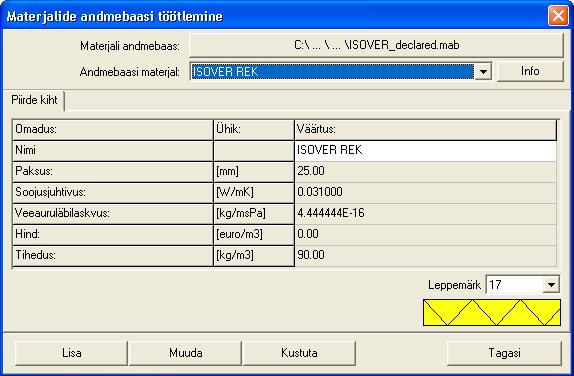574x376 pixels.
Task: Click the [mm] unit cell
Action: point(254,171)
